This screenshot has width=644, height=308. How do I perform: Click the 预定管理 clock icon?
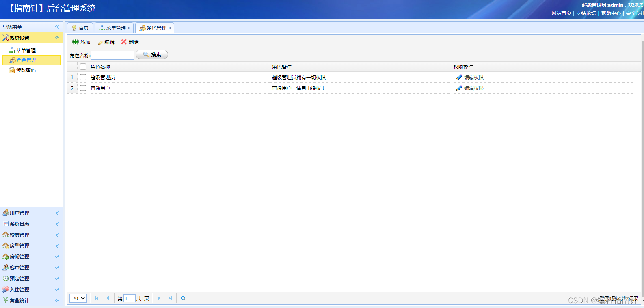[x=6, y=278]
